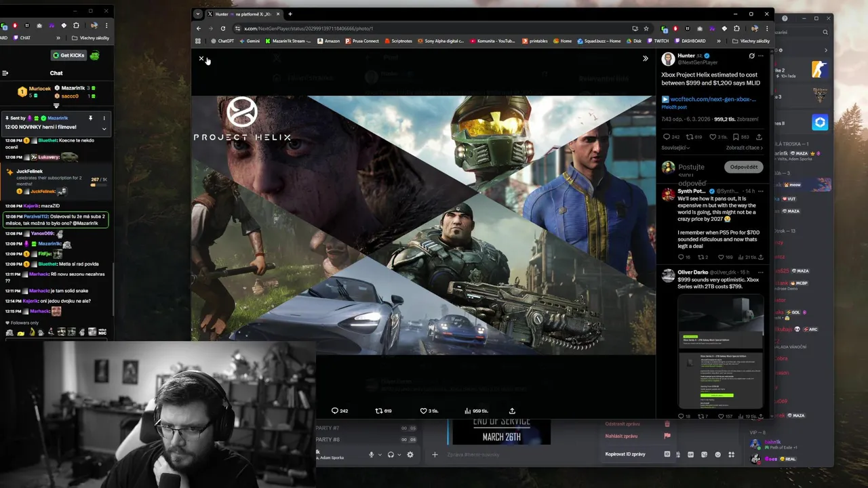
Task: Click Odstranit zprávu in context menu
Action: click(x=637, y=424)
